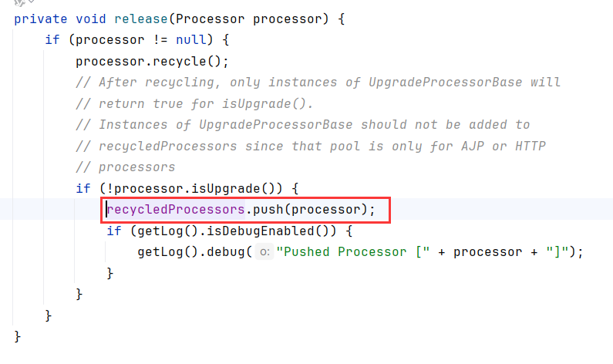Screen dimensions: 613x364
Task: Place caret on recycledProcessors field name
Action: (176, 210)
